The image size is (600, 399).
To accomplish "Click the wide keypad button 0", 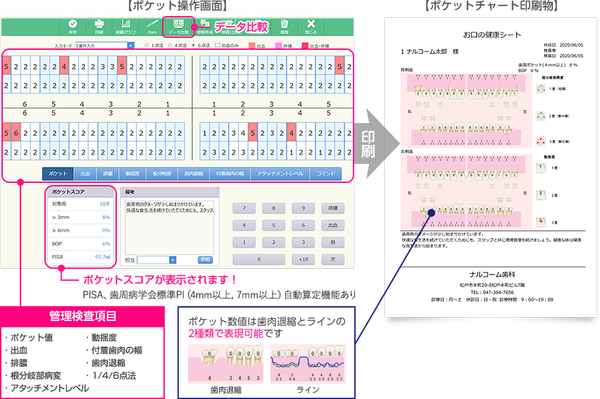I will pyautogui.click(x=259, y=259).
